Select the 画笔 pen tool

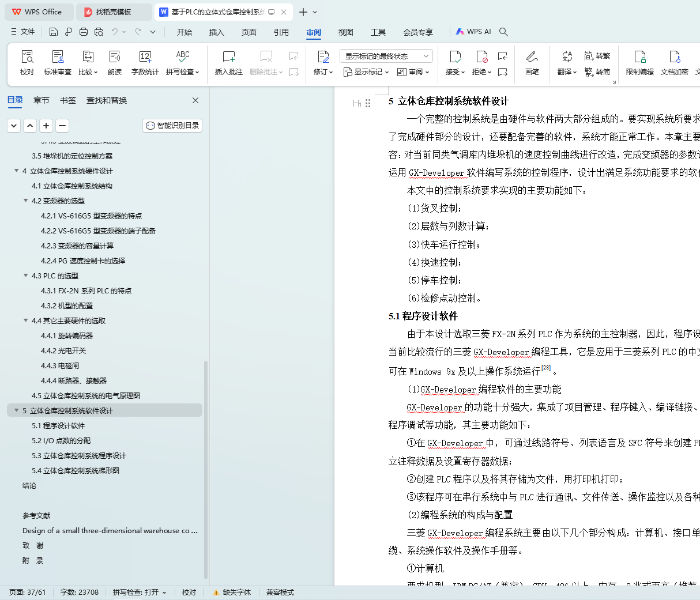(x=532, y=63)
